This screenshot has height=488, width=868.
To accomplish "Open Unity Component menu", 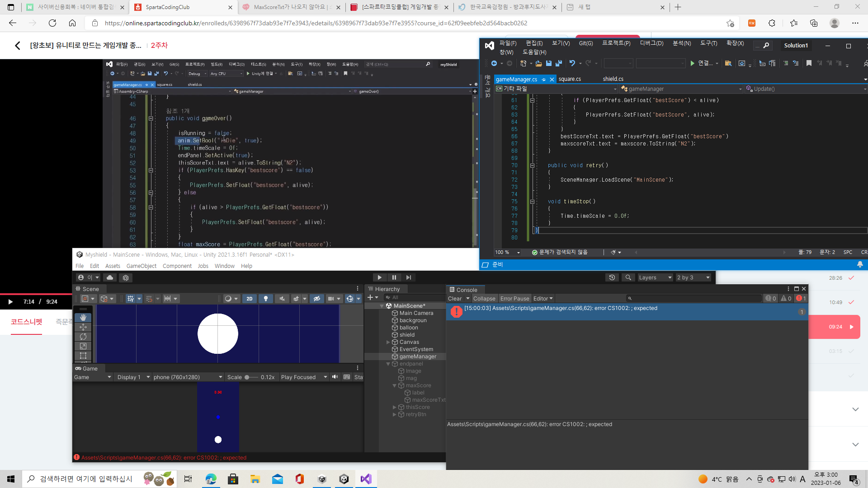I will coord(177,266).
